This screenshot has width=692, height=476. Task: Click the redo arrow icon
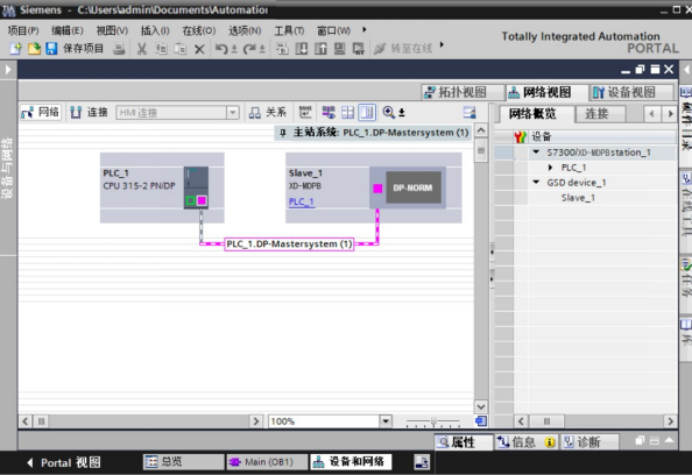[x=249, y=49]
